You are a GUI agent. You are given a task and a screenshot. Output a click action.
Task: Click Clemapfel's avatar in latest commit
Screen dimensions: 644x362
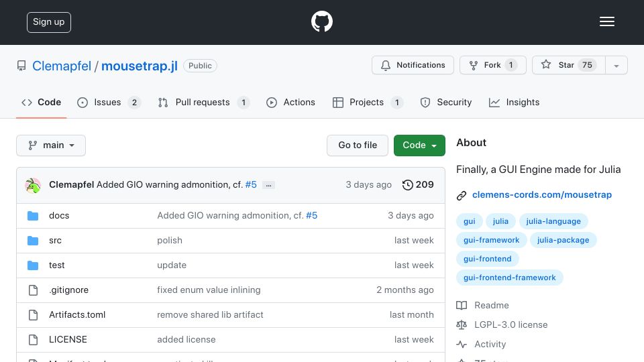[x=33, y=185]
